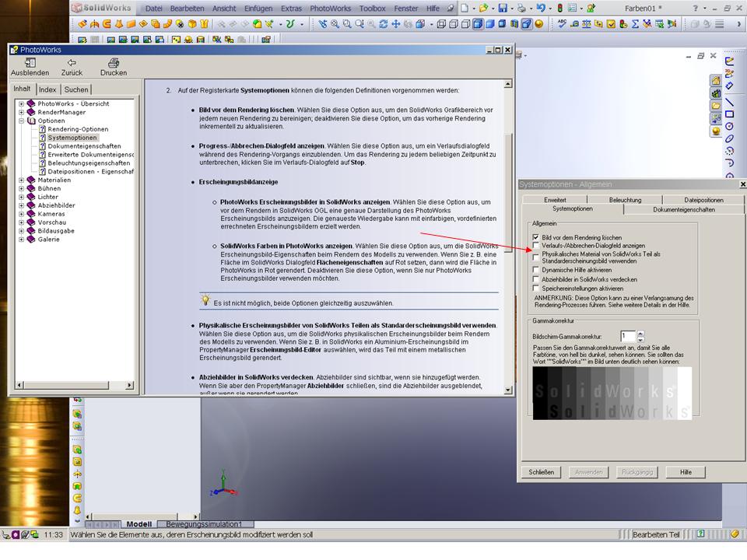Viewport: 747px width, 560px height.
Task: Click the Bildschirm-Gammakorrektur value field
Action: (628, 336)
